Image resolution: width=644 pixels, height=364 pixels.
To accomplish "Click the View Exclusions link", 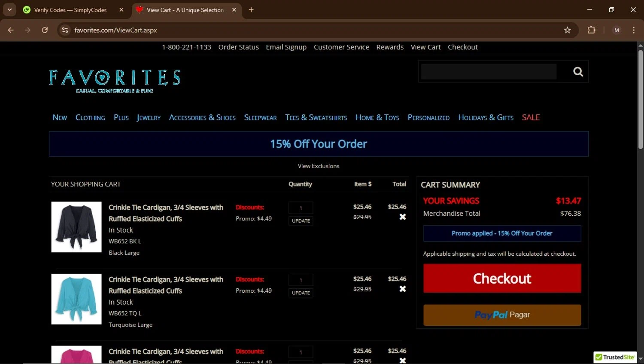I will click(x=319, y=166).
